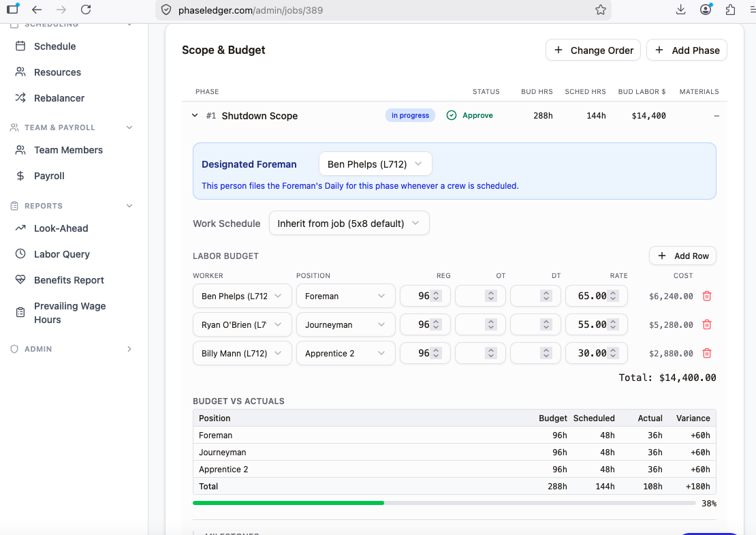The image size is (756, 535).
Task: Open the Payroll page
Action: pyautogui.click(x=48, y=176)
